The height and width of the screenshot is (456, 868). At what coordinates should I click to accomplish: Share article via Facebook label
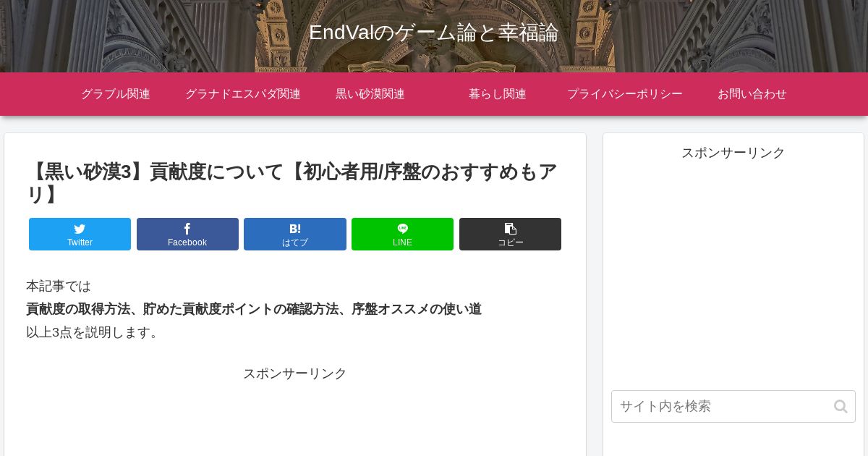187,242
